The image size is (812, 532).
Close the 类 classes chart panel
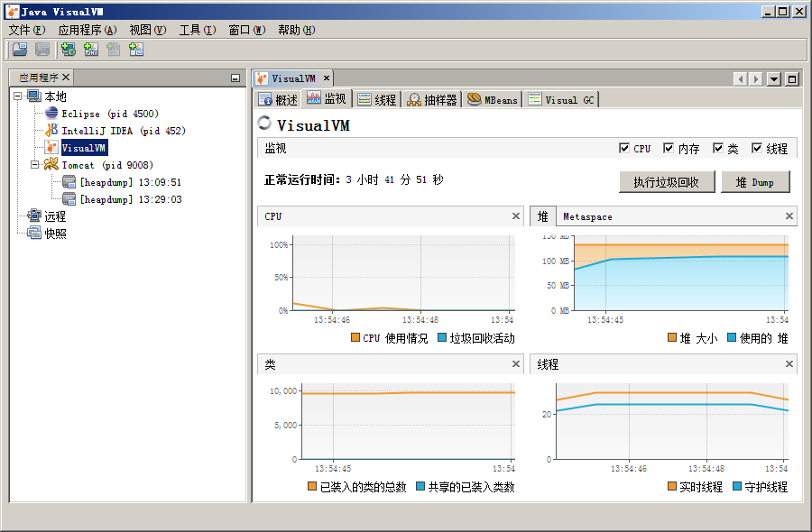[x=516, y=363]
